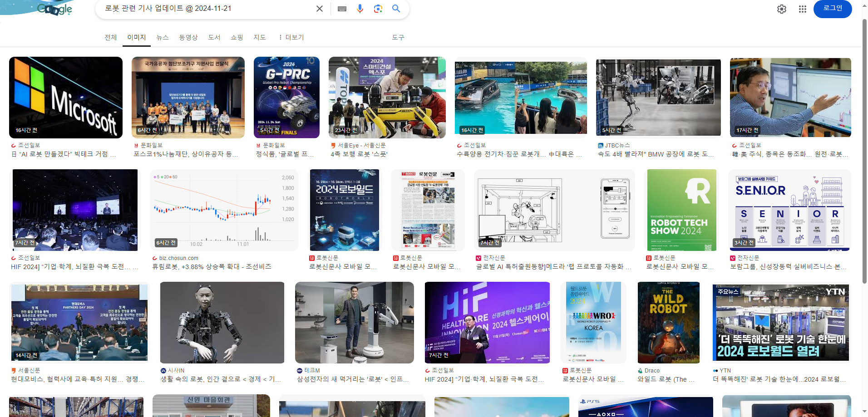Viewport: 868px width, 417px height.
Task: Focus the search box text field
Action: [x=207, y=9]
